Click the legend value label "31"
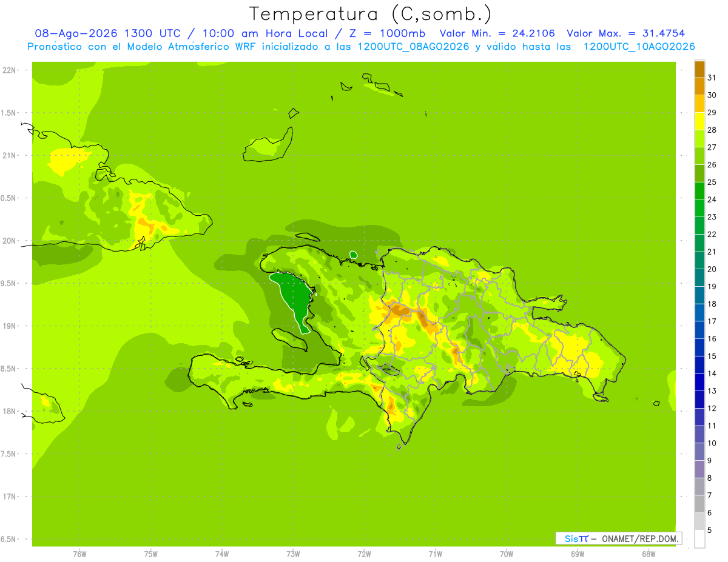The height and width of the screenshot is (562, 728). (x=712, y=78)
